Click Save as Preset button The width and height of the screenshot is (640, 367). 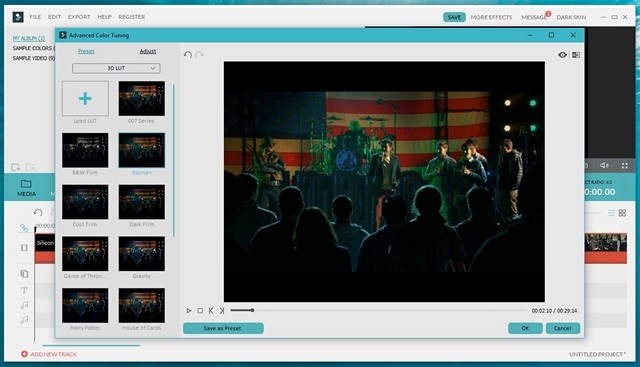click(x=223, y=328)
